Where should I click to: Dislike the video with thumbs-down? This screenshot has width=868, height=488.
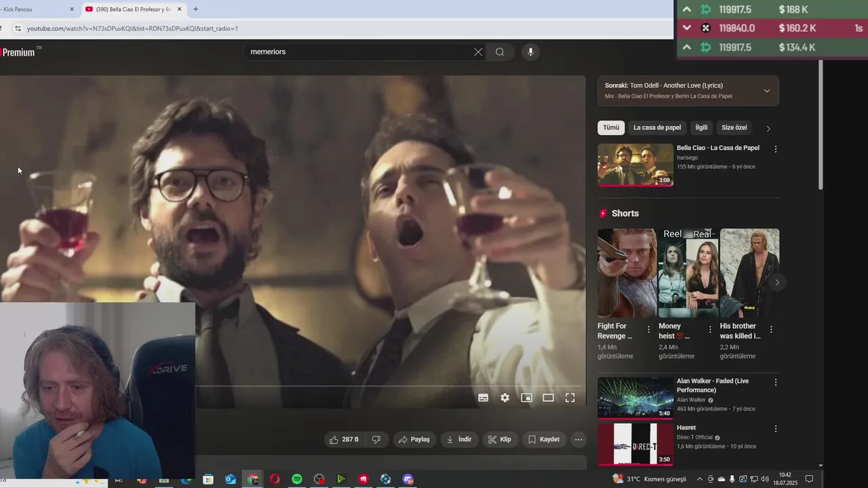click(x=376, y=439)
